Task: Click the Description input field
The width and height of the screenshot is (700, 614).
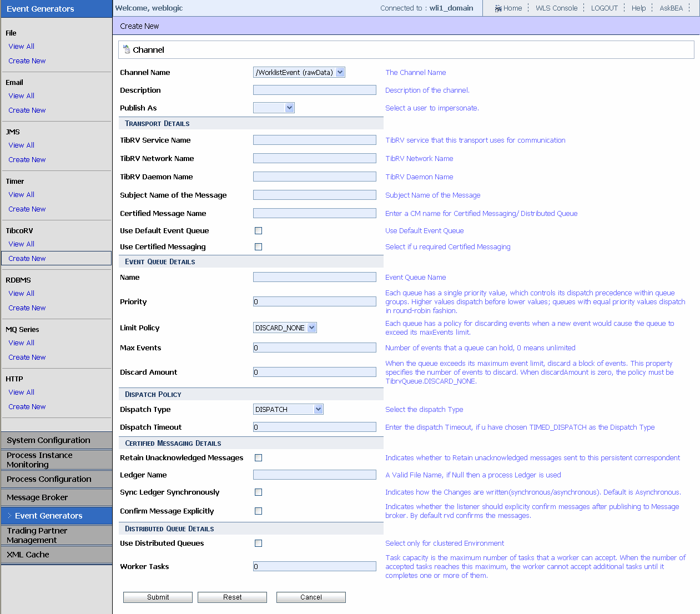Action: (x=315, y=90)
